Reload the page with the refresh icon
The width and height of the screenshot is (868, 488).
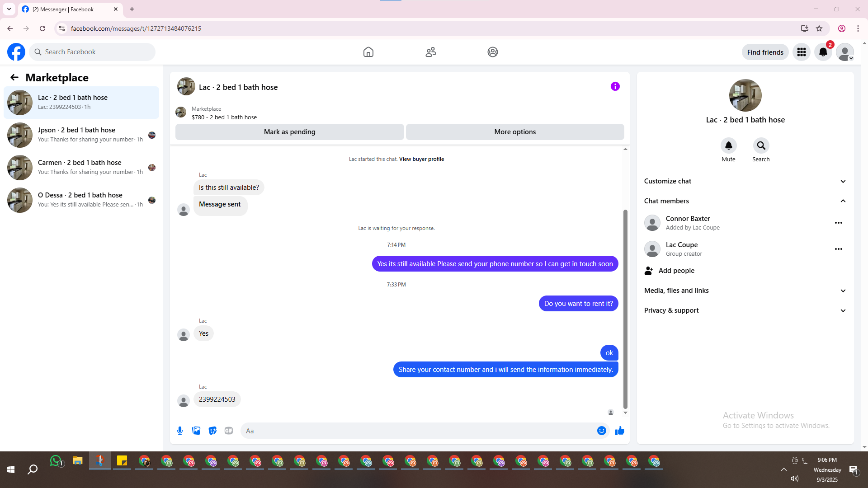click(x=42, y=28)
